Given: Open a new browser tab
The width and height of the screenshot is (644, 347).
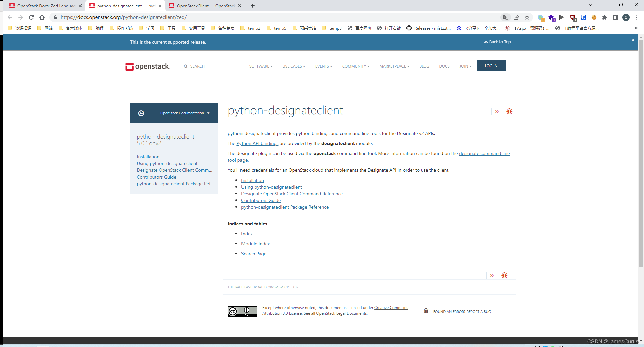Looking at the screenshot, I should pyautogui.click(x=253, y=6).
